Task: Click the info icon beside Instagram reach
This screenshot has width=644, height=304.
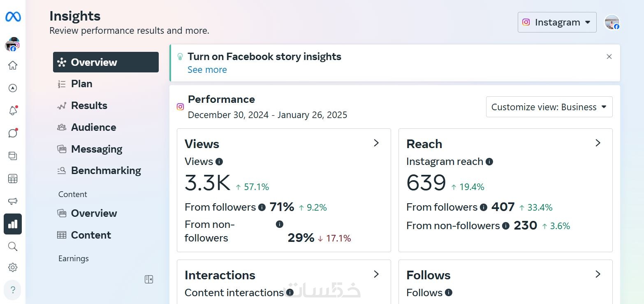Action: (x=489, y=162)
